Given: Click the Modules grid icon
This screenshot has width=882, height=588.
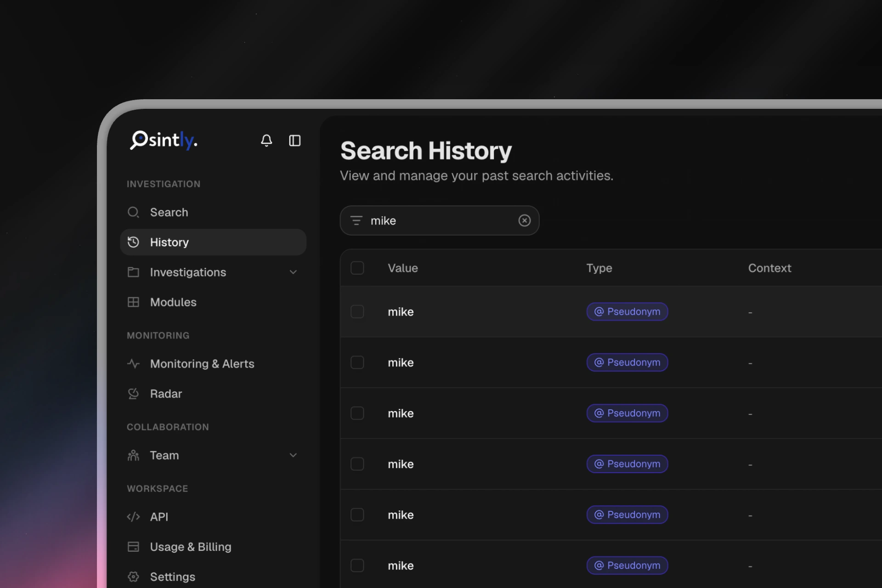Looking at the screenshot, I should pyautogui.click(x=133, y=302).
